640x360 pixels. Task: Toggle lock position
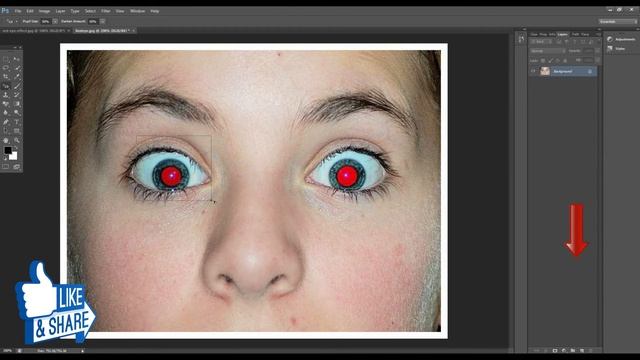[558, 60]
